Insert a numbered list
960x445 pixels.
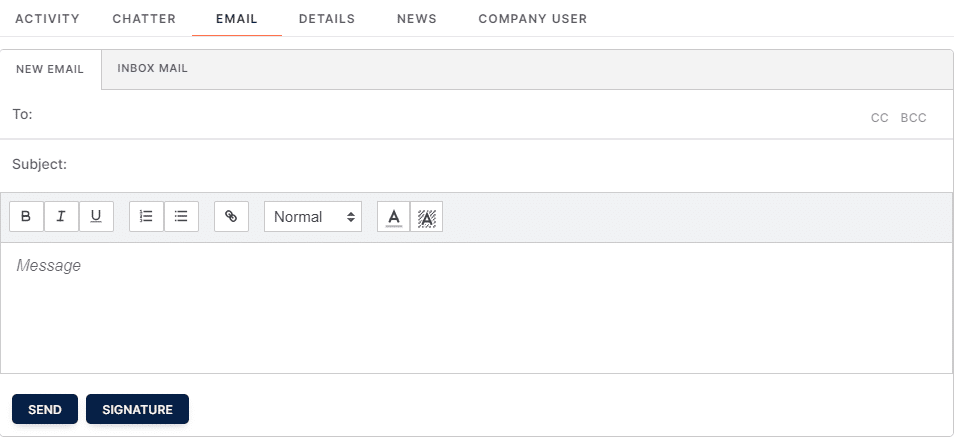tap(146, 217)
